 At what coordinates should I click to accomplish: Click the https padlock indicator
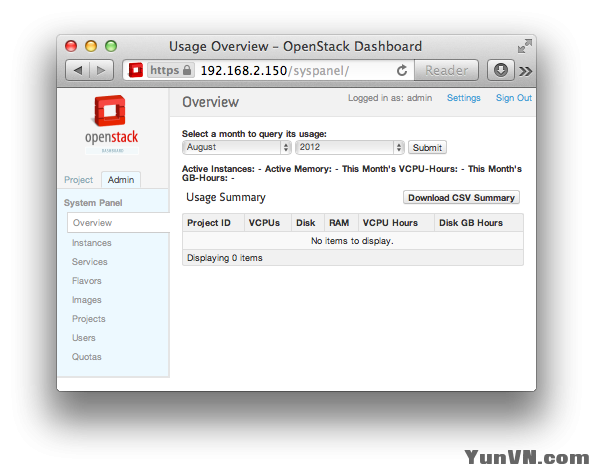171,70
